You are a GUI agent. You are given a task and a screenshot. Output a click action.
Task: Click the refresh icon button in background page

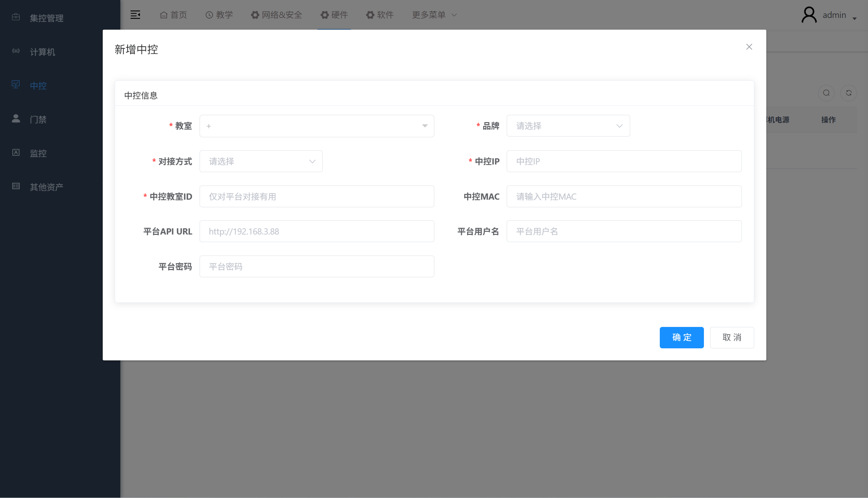849,93
